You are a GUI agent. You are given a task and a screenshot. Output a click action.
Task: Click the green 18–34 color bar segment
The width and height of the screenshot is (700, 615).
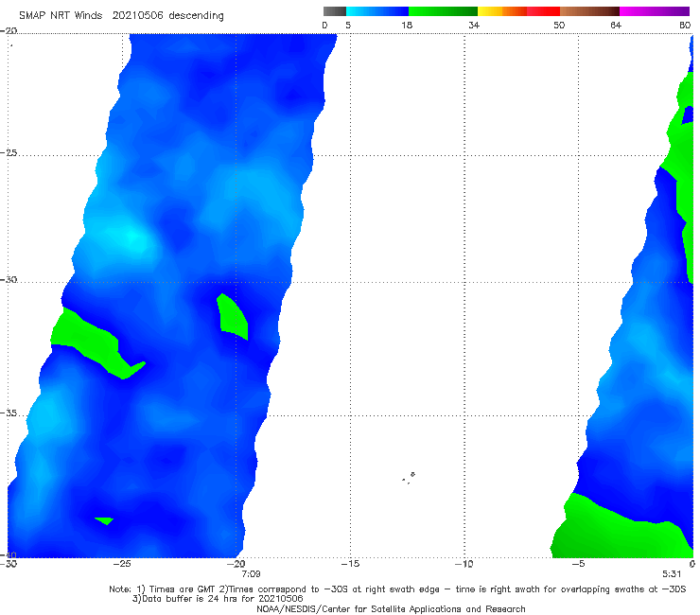point(443,11)
